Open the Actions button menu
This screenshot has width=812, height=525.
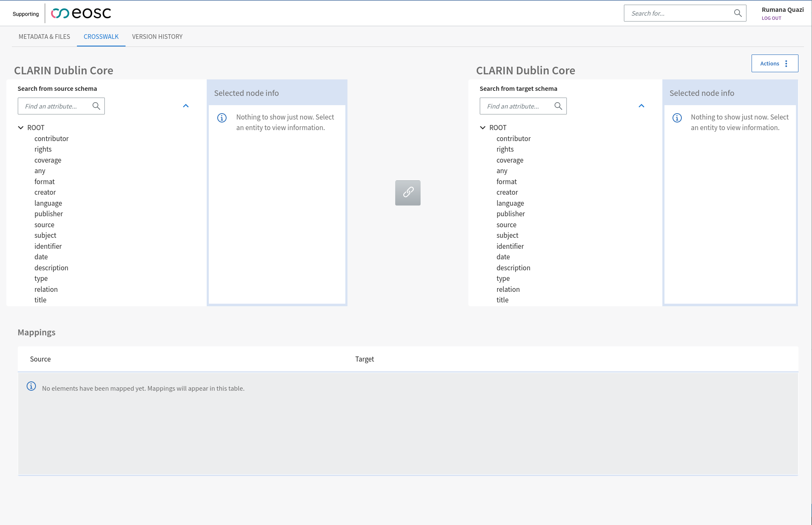click(770, 63)
